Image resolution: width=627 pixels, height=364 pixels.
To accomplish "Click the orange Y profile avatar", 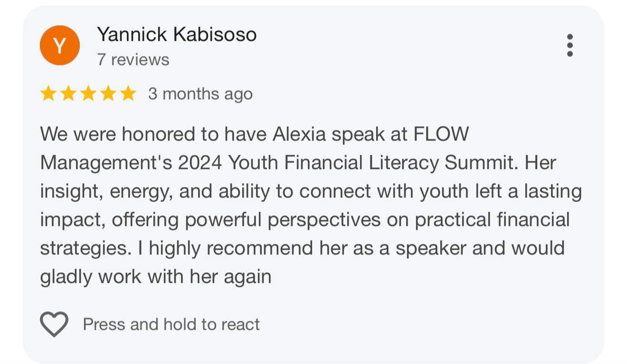I will tap(60, 46).
